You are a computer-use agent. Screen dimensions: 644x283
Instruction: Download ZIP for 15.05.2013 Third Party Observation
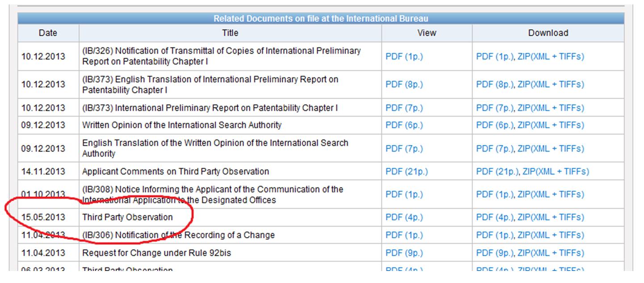(550, 218)
